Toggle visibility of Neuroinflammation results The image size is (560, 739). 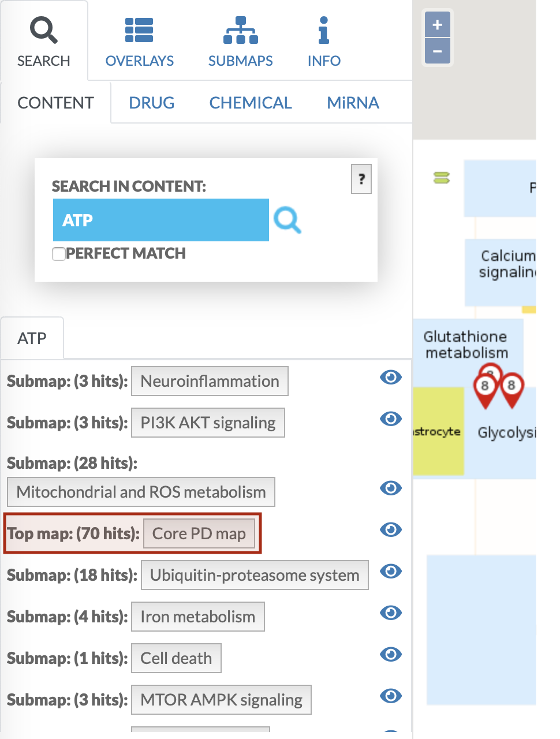click(391, 378)
